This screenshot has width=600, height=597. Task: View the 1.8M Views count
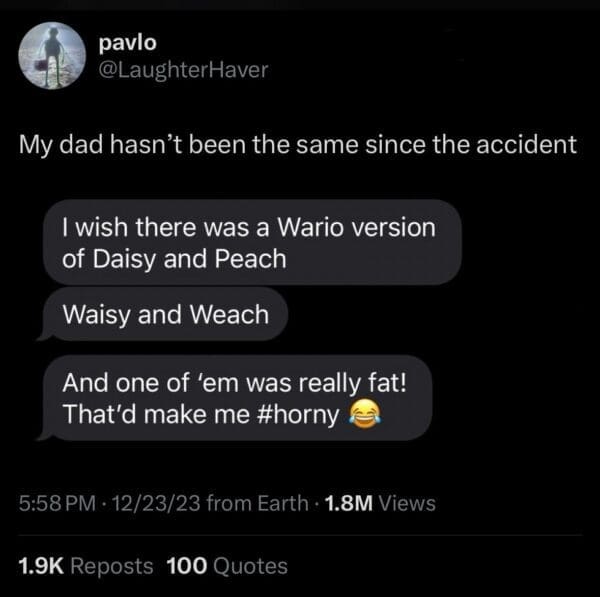pyautogui.click(x=380, y=503)
